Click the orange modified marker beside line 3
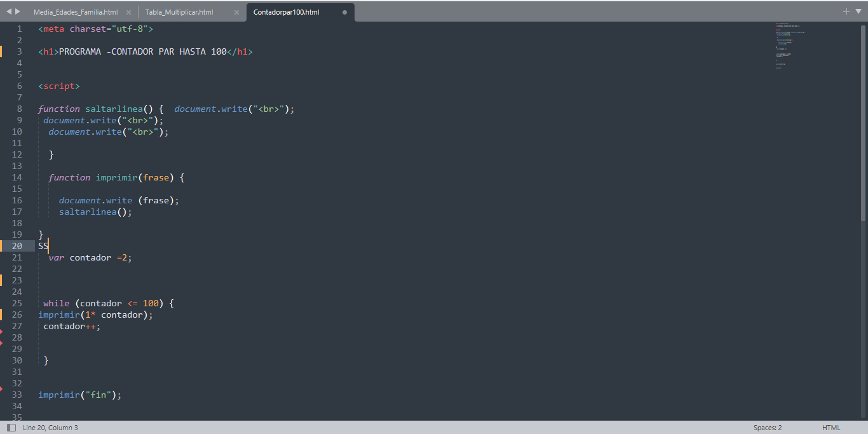The image size is (868, 434). click(1, 51)
